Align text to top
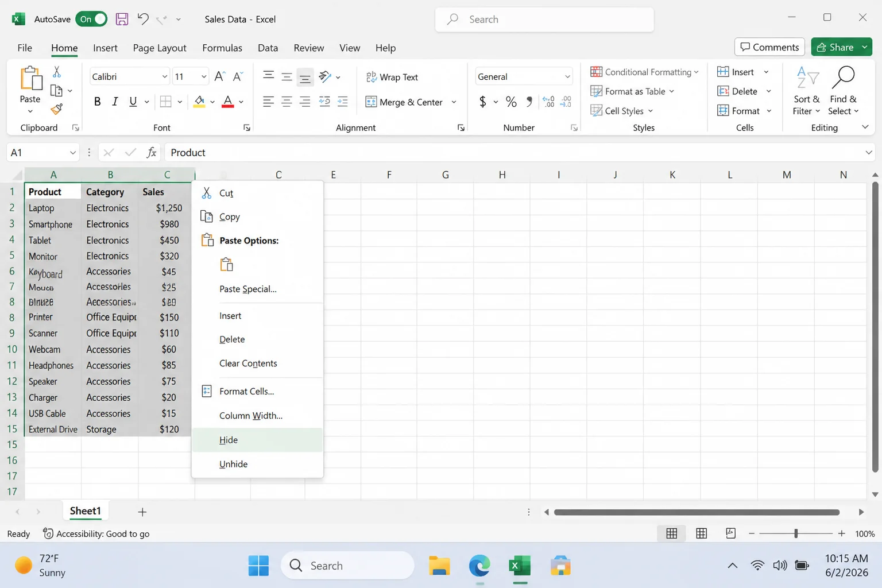Image resolution: width=882 pixels, height=588 pixels. point(268,76)
